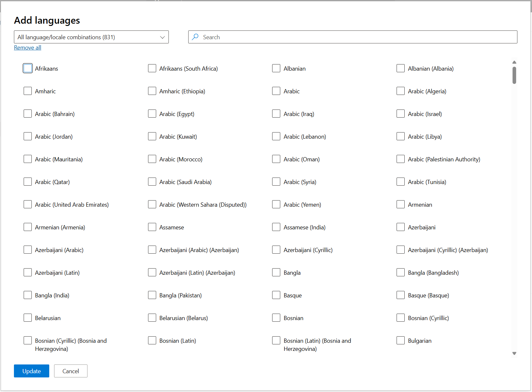Screen dimensions: 532x392
Task: Tick the Basque checkbox
Action: 276,295
